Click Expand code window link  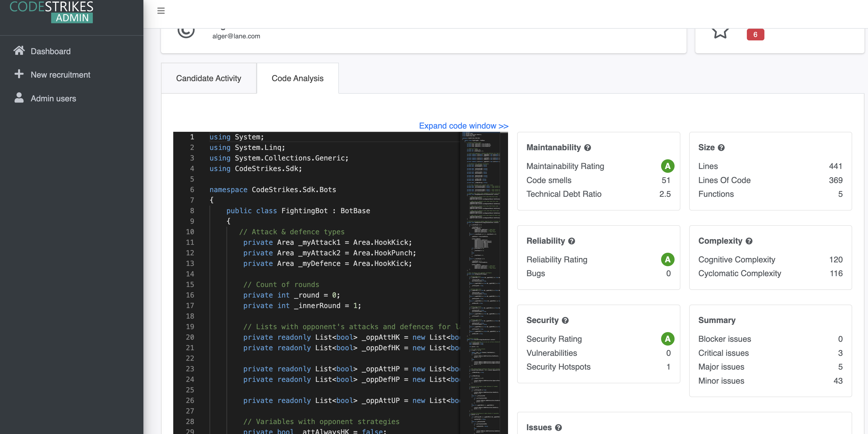(x=464, y=126)
